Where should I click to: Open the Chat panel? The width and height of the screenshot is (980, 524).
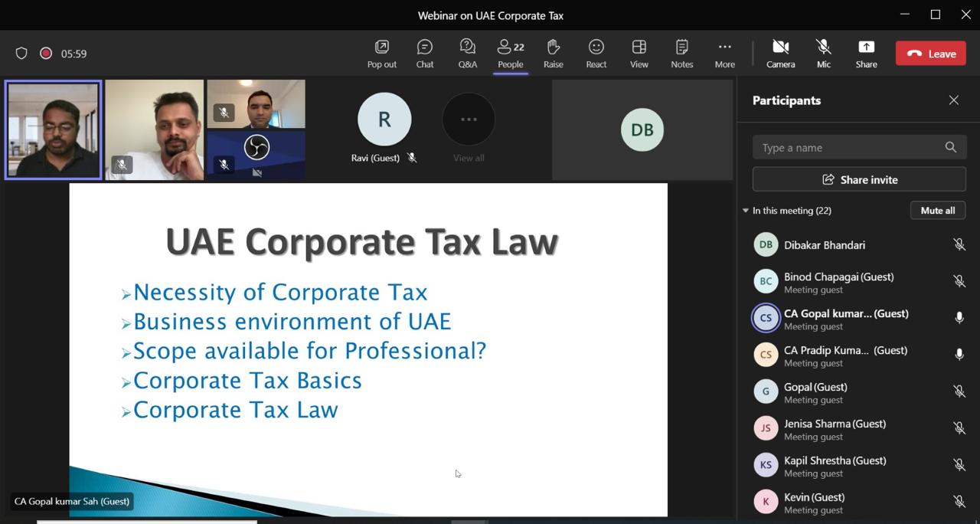point(425,53)
